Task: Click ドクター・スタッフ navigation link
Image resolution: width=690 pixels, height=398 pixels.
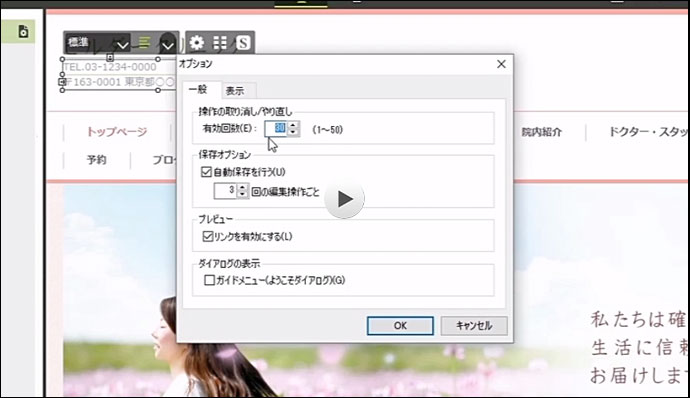Action: [x=649, y=132]
